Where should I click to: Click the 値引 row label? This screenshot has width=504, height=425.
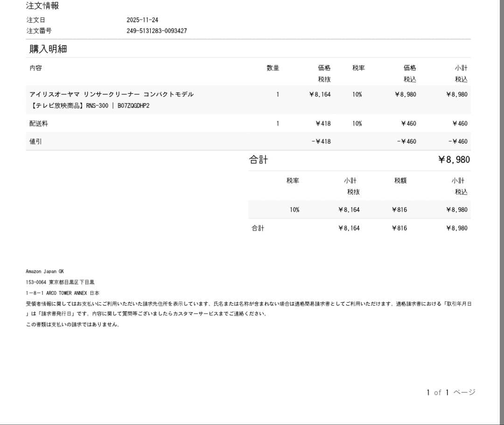click(x=35, y=141)
